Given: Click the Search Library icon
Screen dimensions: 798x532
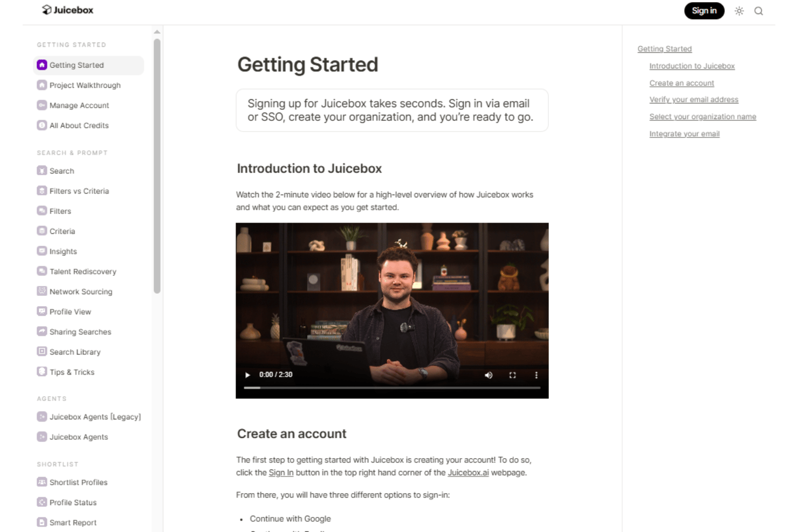Looking at the screenshot, I should click(42, 351).
